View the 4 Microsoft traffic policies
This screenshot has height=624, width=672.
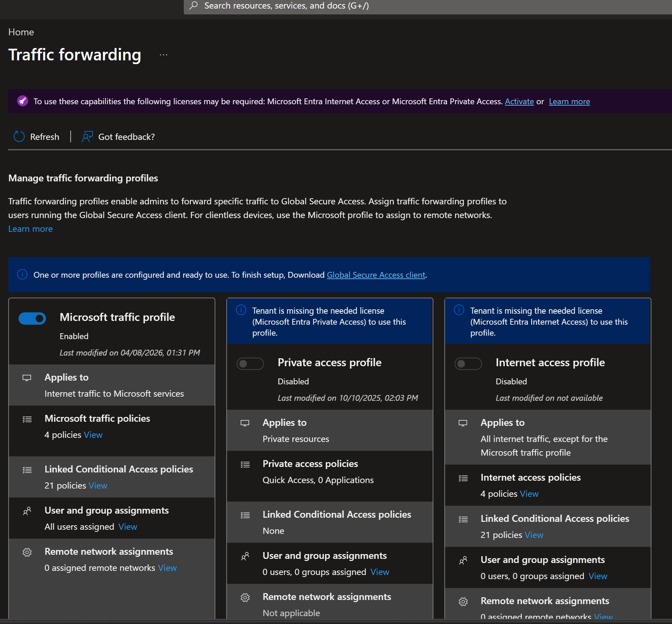point(93,435)
